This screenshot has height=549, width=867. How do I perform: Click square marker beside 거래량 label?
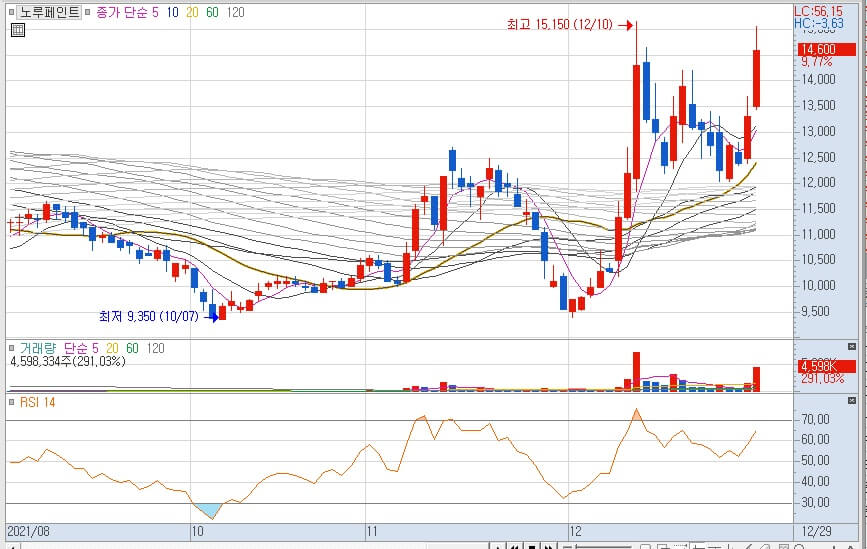click(x=12, y=348)
